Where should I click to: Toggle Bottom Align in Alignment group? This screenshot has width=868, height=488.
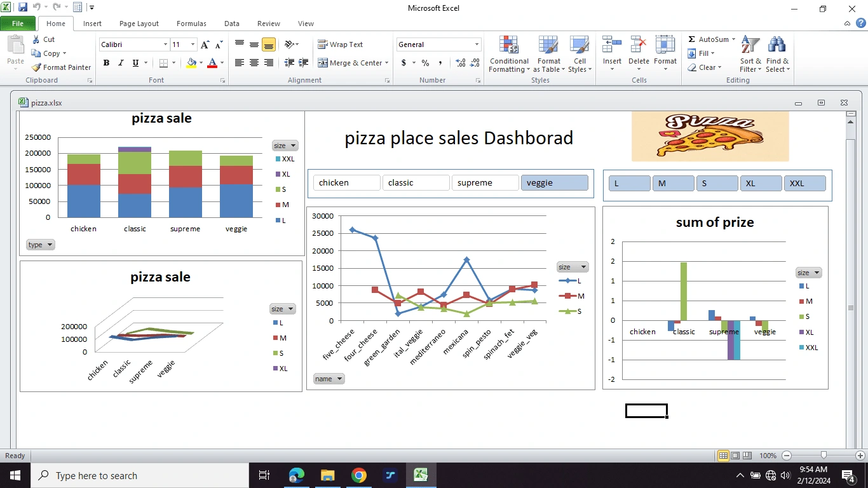(269, 44)
